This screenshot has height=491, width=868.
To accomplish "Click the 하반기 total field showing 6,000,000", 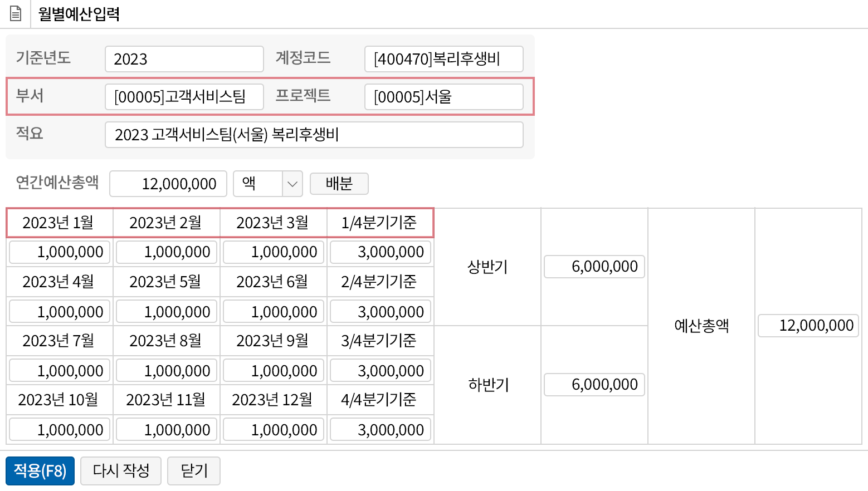I will pyautogui.click(x=594, y=384).
